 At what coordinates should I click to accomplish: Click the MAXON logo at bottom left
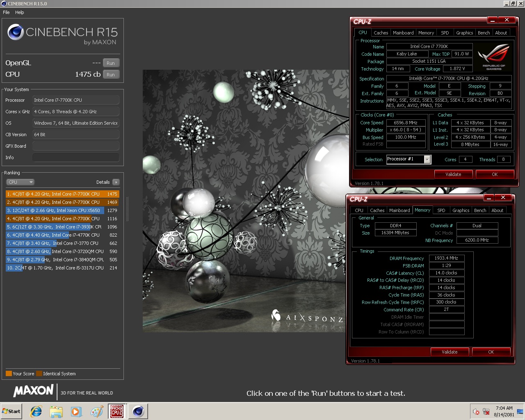tap(33, 391)
